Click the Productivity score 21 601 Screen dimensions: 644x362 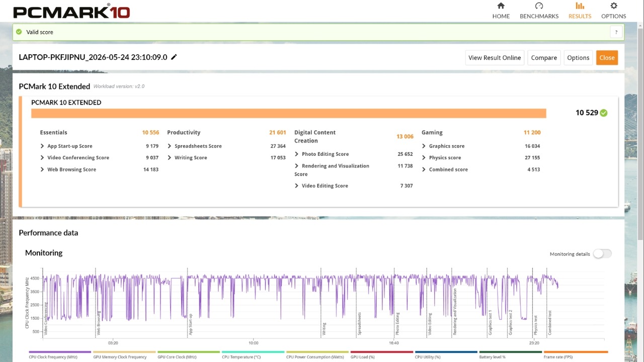point(278,133)
